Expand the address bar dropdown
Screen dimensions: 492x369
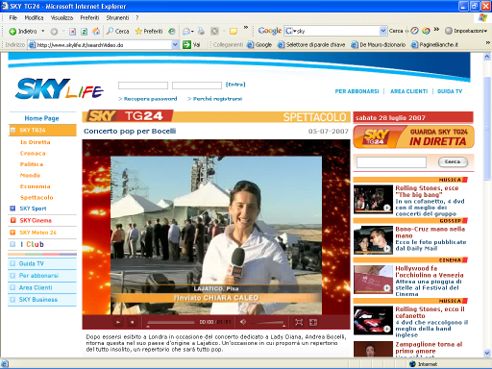click(175, 45)
